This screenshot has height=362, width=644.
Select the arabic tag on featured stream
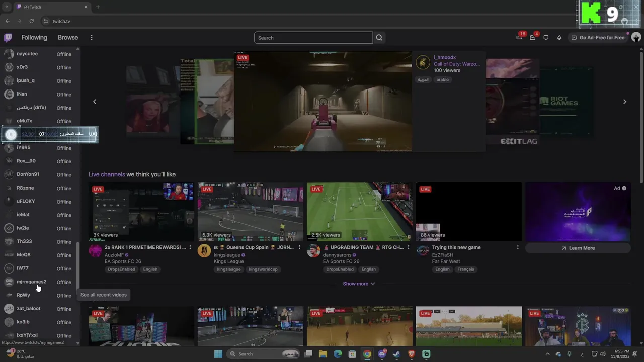click(x=443, y=80)
